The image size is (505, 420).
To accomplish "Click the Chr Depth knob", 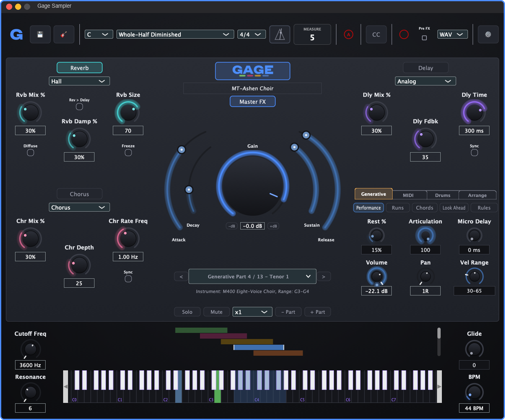I will pos(79,265).
